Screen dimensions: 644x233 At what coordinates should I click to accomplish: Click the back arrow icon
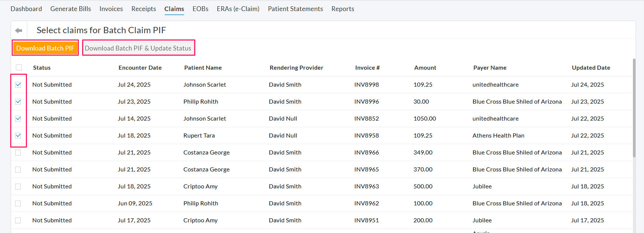[19, 30]
